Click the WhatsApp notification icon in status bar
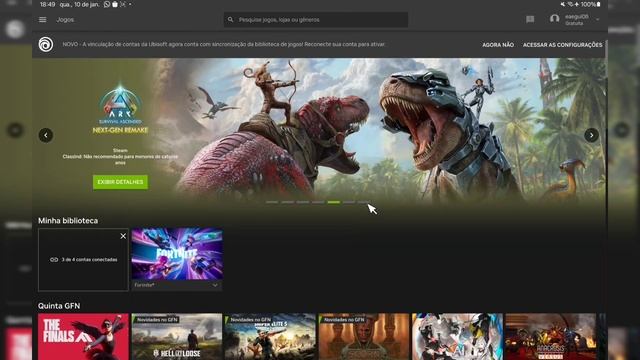 pyautogui.click(x=107, y=4)
